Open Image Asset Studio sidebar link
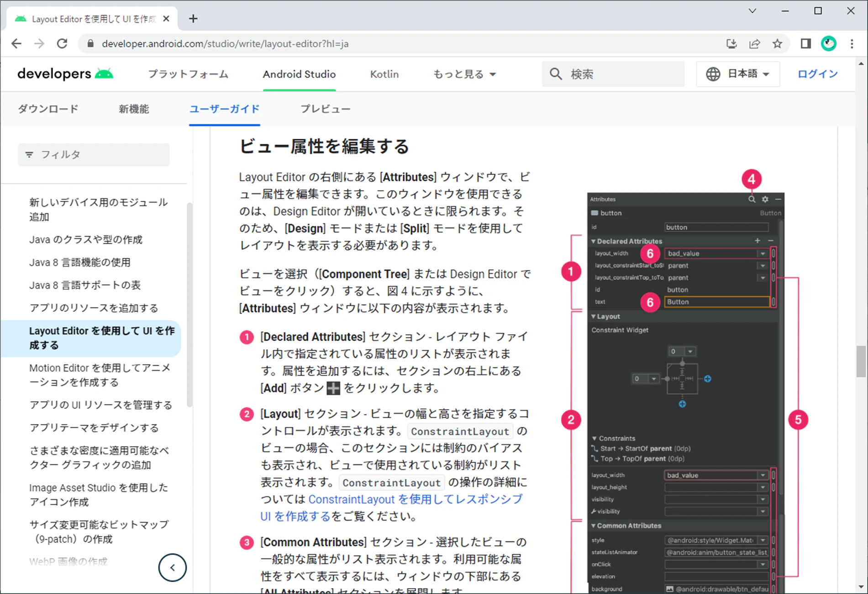Screen dimensions: 868x594 [99, 495]
